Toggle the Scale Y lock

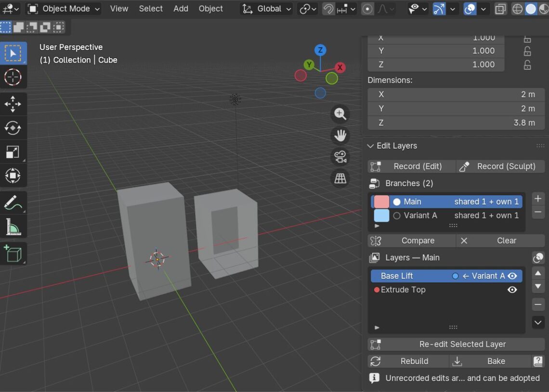(527, 51)
